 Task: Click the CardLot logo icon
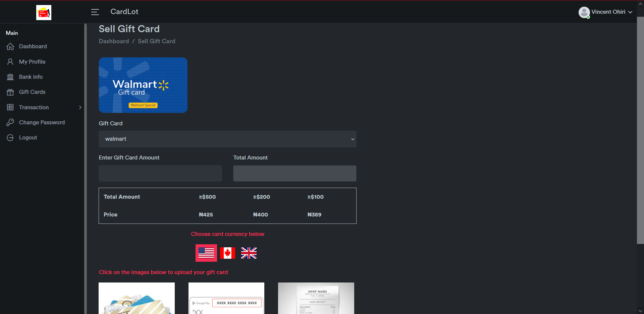[x=44, y=13]
